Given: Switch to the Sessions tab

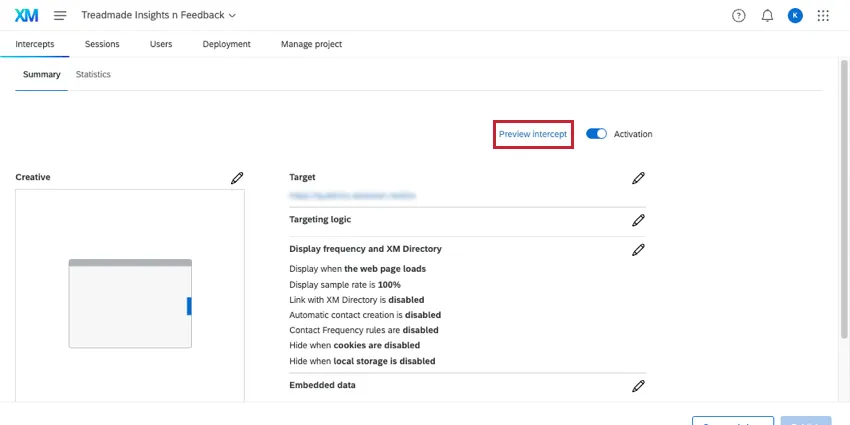Looking at the screenshot, I should pyautogui.click(x=102, y=44).
